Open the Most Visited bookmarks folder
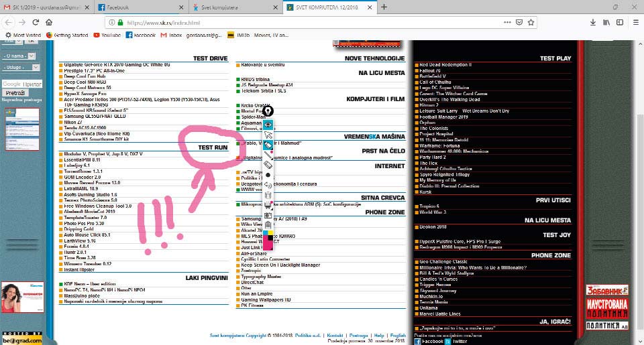 pos(23,36)
